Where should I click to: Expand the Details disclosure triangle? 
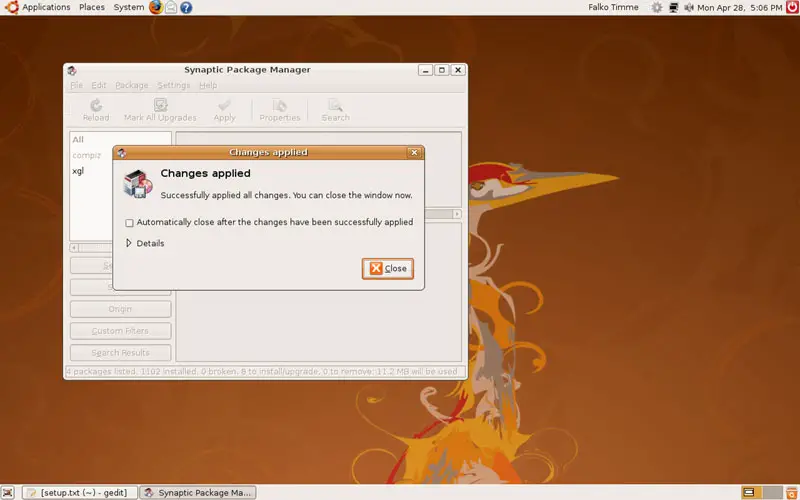point(129,243)
